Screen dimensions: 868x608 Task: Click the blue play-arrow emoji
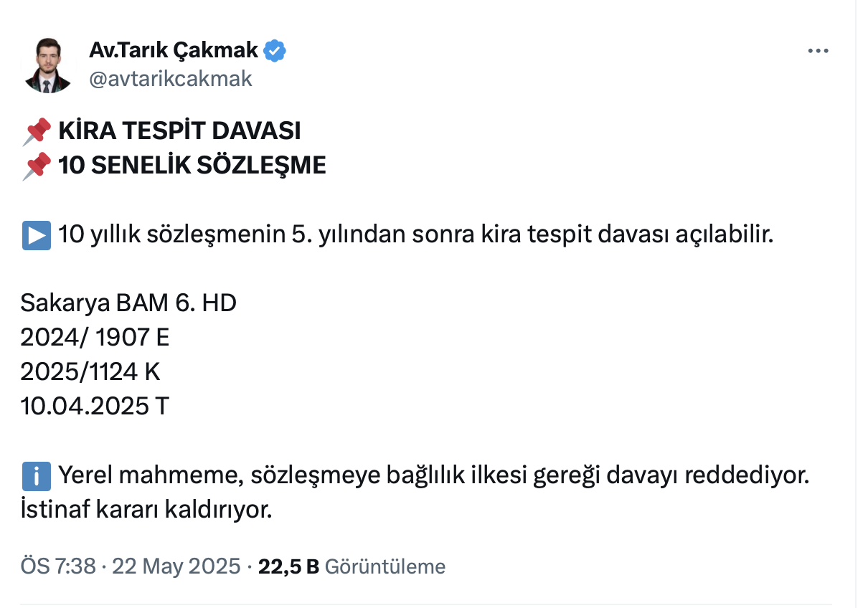click(x=36, y=235)
